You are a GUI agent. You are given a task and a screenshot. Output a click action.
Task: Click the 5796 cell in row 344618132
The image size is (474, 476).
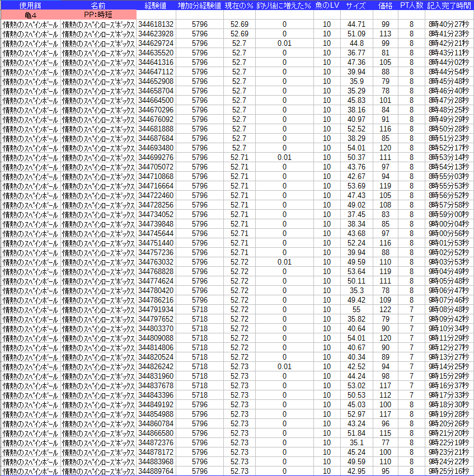tap(199, 24)
